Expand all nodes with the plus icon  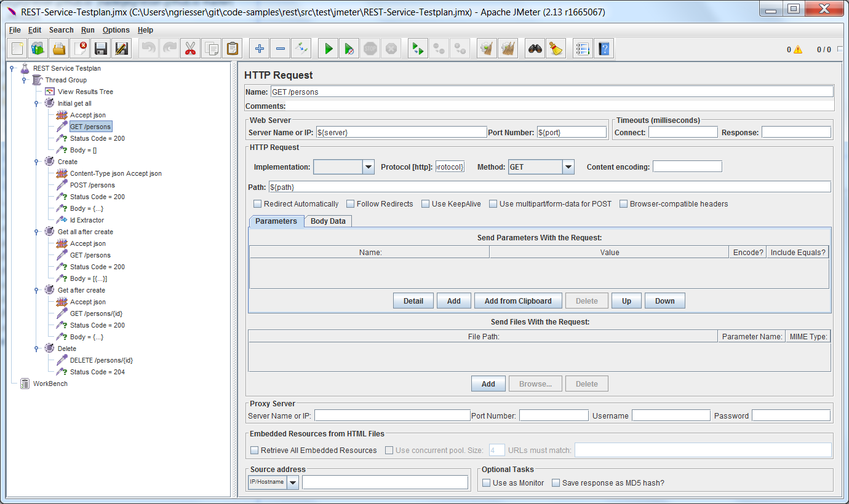pyautogui.click(x=259, y=49)
